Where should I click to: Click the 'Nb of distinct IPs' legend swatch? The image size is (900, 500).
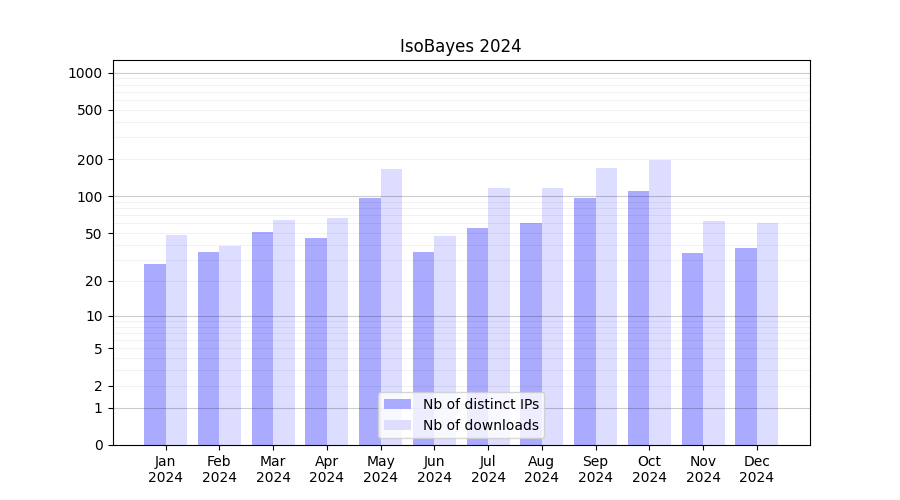pyautogui.click(x=397, y=404)
